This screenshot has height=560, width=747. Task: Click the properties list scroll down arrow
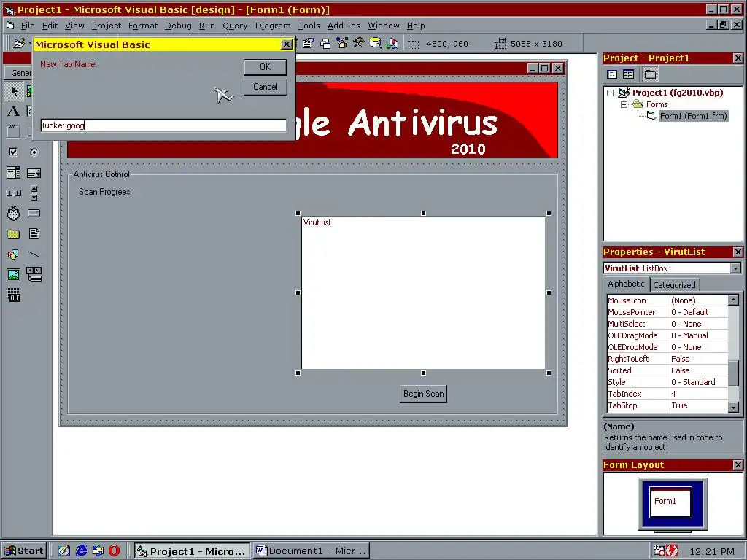tap(734, 406)
